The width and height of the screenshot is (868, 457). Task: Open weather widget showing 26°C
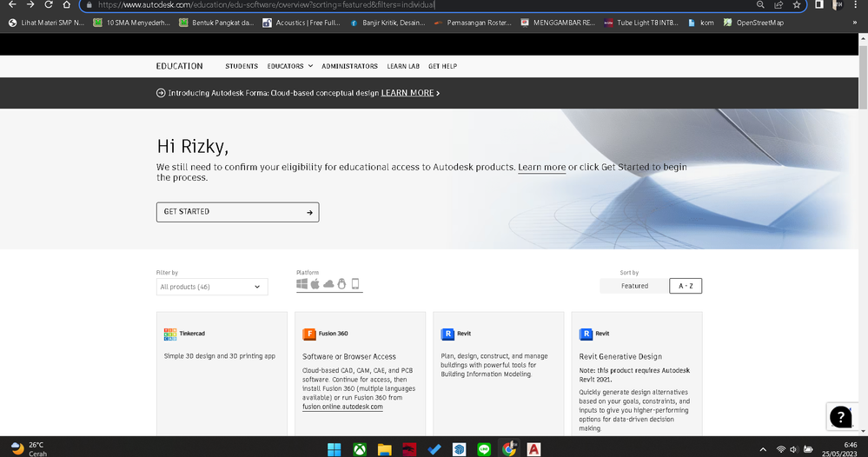[29, 448]
